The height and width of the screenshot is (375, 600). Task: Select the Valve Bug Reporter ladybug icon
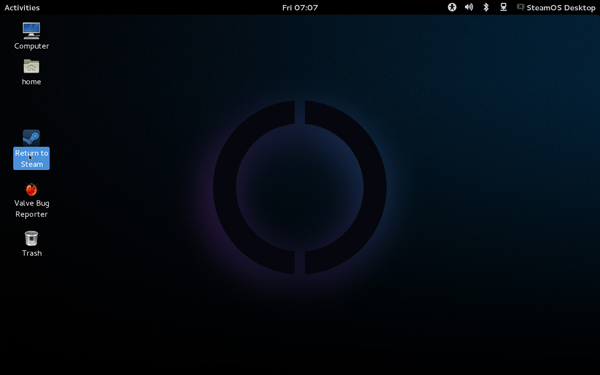[x=31, y=189]
